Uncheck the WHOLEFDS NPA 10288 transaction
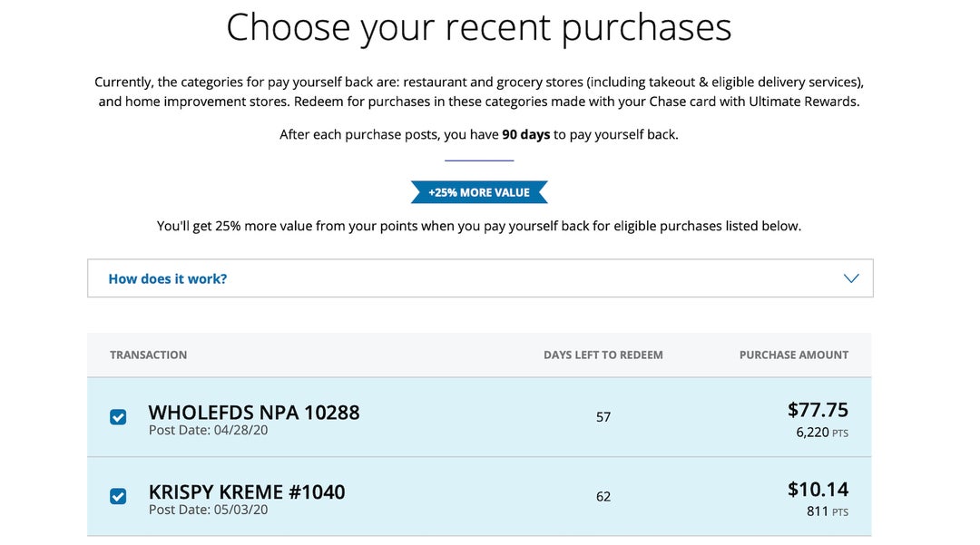Viewport: 980px width, 545px height. tap(117, 417)
